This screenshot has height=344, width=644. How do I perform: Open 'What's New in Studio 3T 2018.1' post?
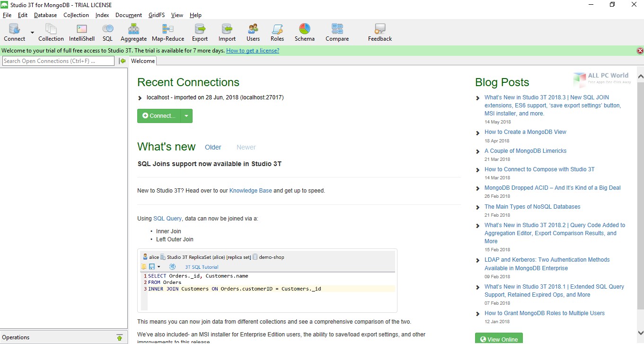[554, 291]
